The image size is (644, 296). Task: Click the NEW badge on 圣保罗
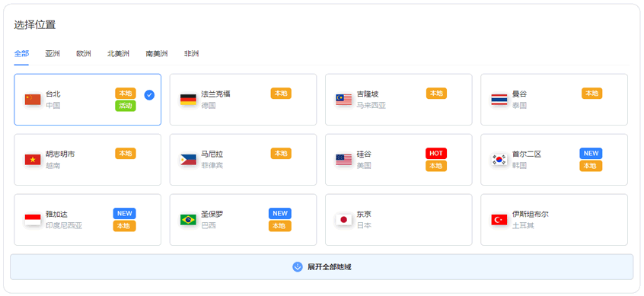[280, 214]
